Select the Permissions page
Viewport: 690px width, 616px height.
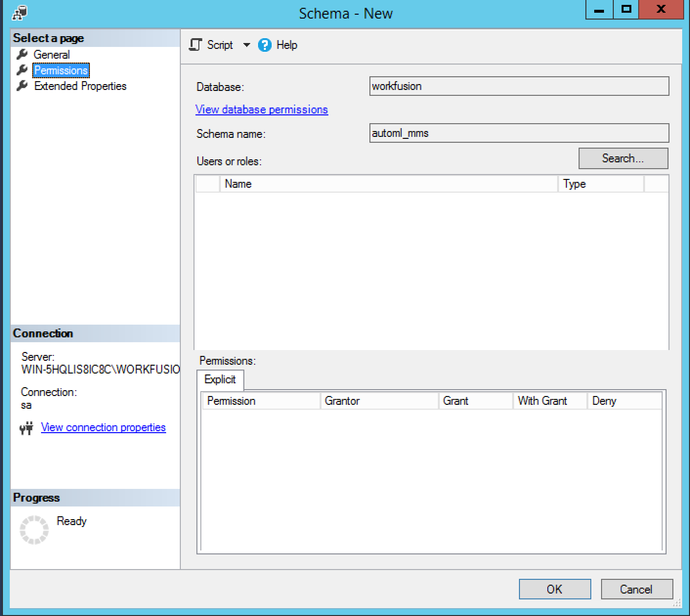(61, 70)
